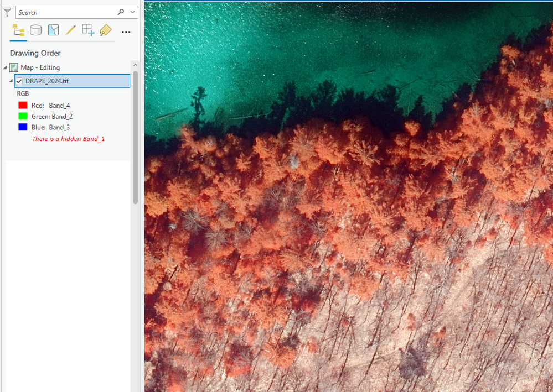
Task: Click the red Band_4 color swatch
Action: [23, 105]
